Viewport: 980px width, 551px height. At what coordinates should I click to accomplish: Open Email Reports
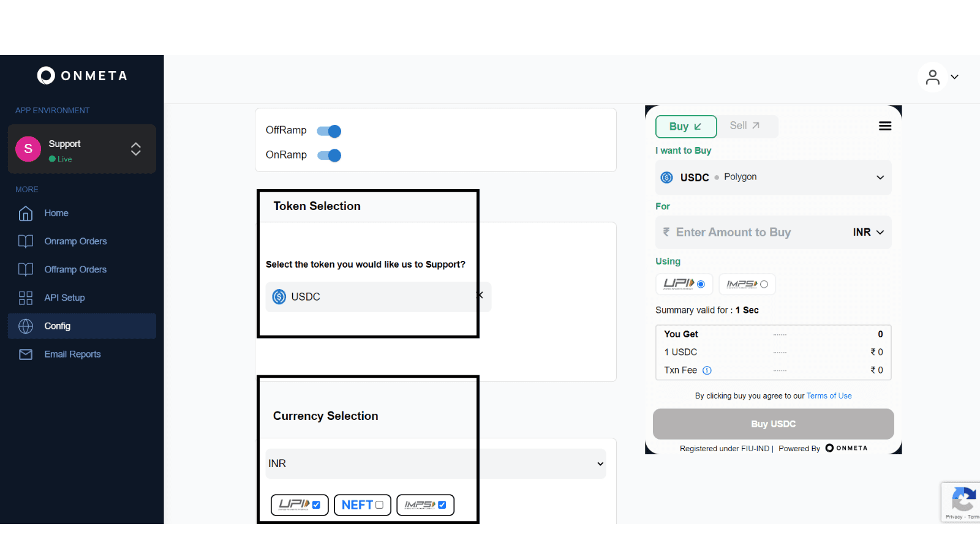click(72, 354)
